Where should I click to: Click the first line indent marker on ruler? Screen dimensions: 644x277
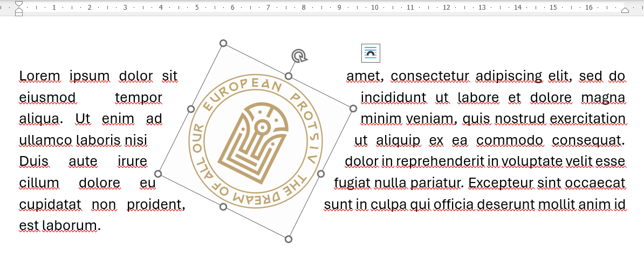(19, 4)
